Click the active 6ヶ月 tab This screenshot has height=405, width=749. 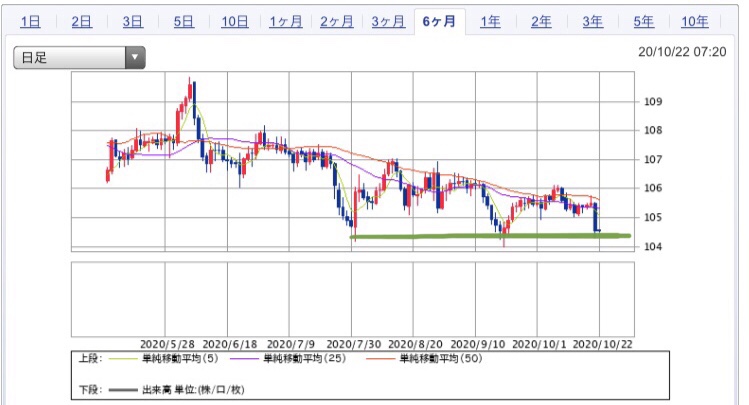439,21
